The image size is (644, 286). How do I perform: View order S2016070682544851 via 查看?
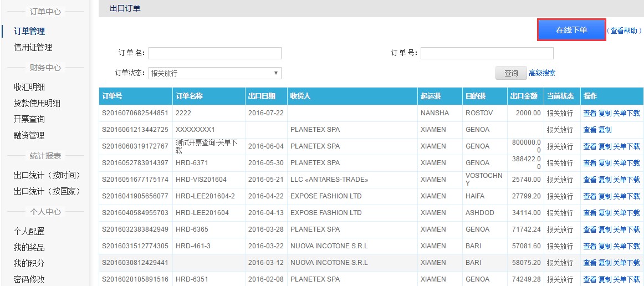click(x=590, y=113)
